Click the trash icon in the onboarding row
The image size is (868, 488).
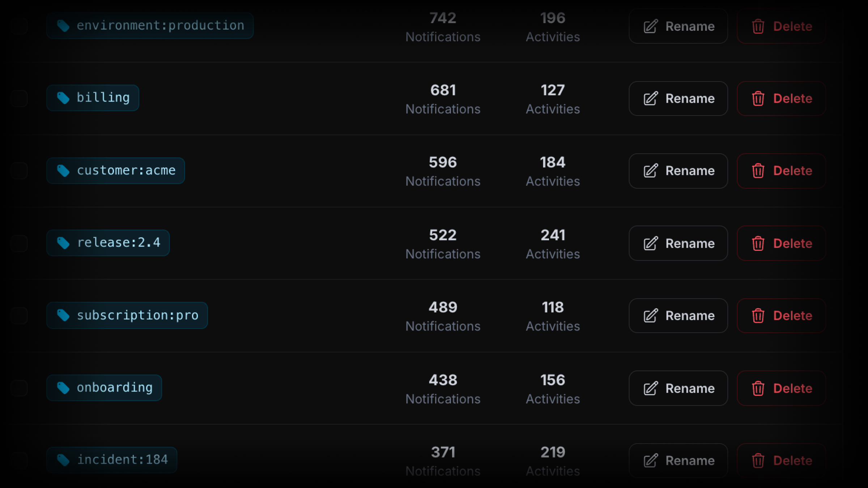pos(758,388)
